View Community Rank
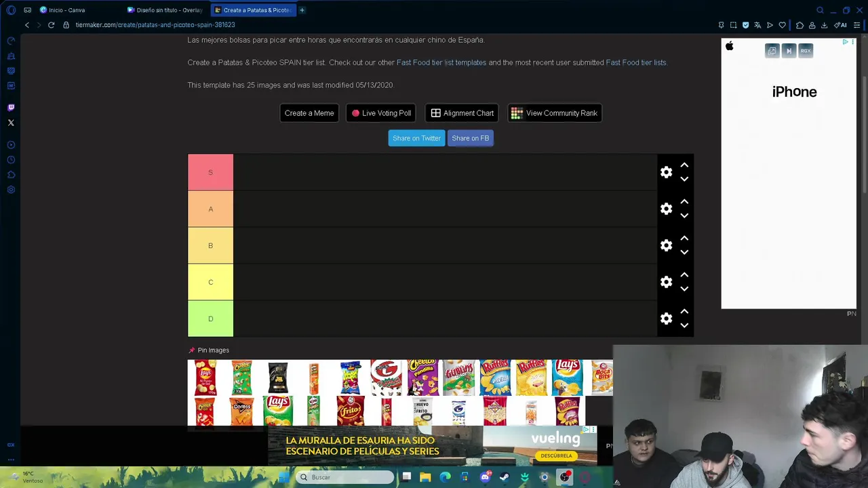 pyautogui.click(x=555, y=113)
